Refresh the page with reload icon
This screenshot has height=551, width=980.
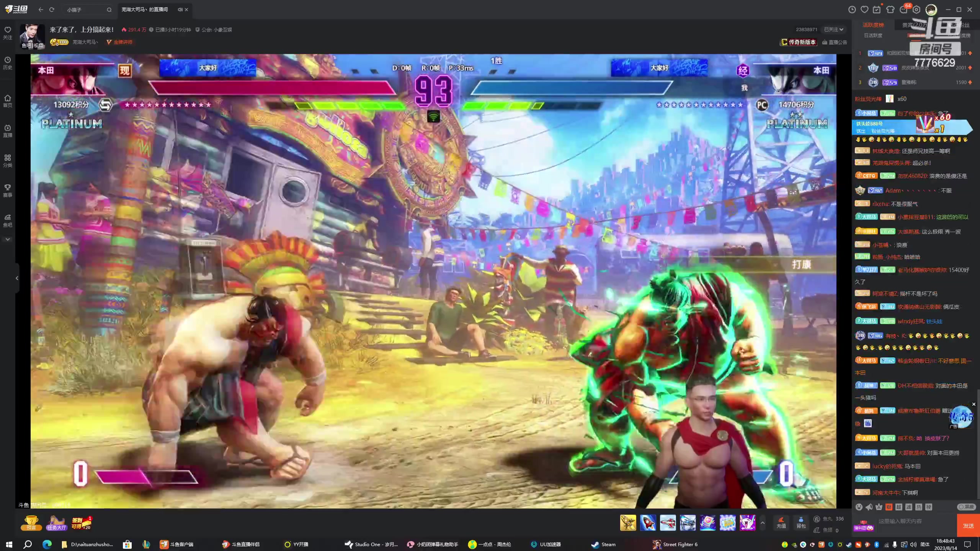point(52,10)
